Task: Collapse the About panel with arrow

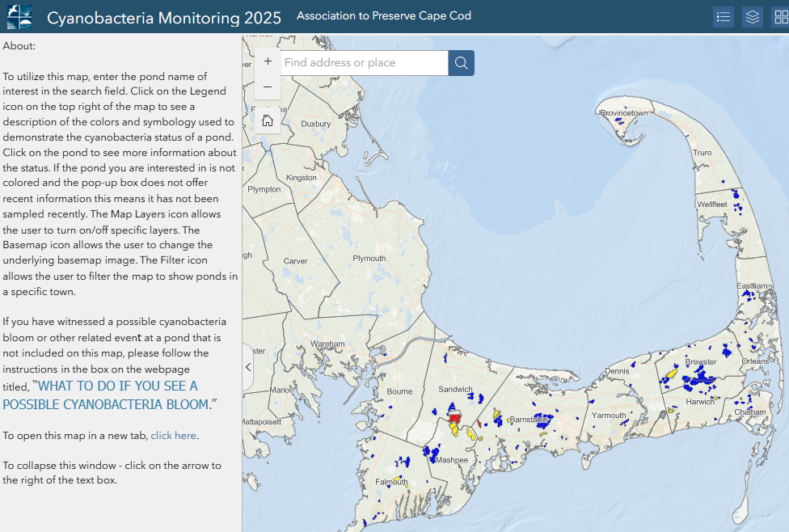Action: (x=248, y=367)
